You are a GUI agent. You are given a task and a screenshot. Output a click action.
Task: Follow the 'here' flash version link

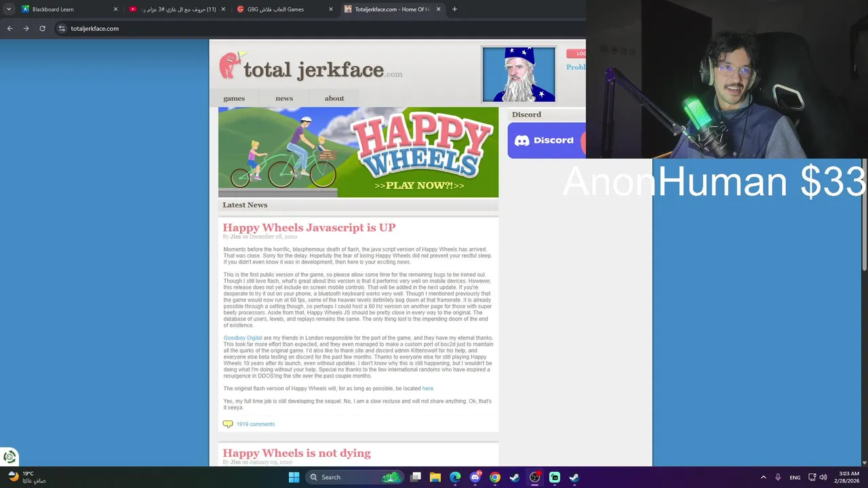click(427, 388)
